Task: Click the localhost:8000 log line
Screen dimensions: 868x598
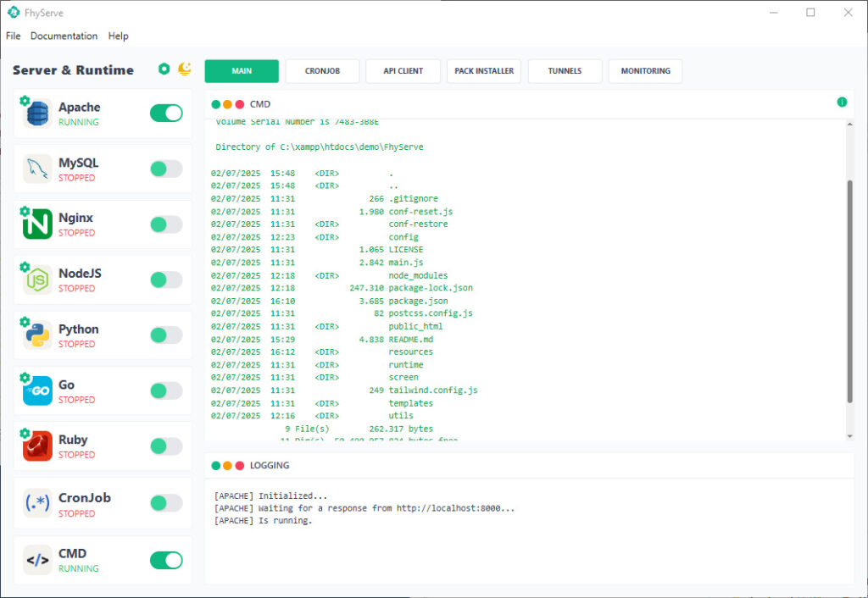Action: 364,508
